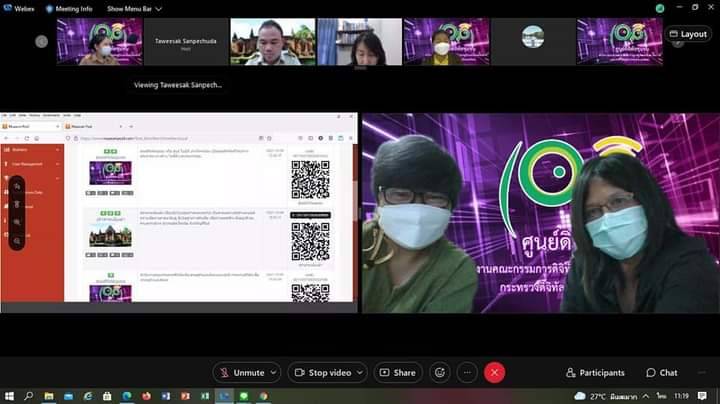Expand first menu item of red sidebar
720x404 pixels.
57,150
